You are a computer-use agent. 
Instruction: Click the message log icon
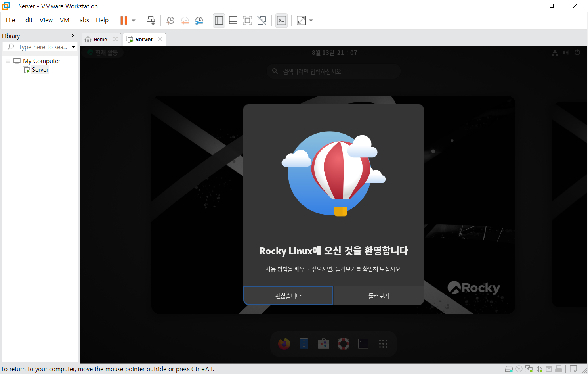[573, 369]
